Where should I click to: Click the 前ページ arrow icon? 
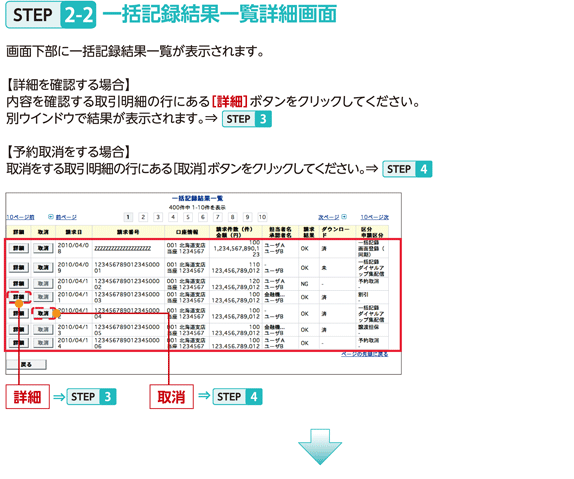[x=51, y=217]
